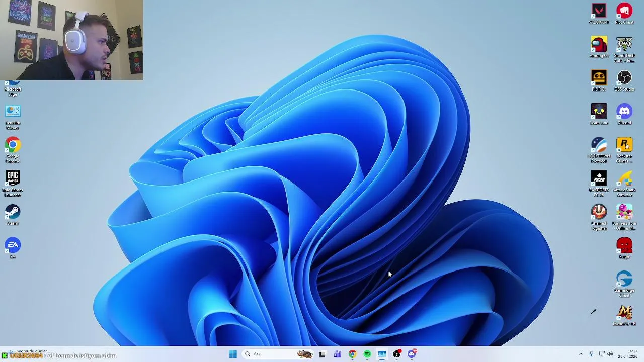
Task: Switch to OBS Studio in the taskbar
Action: [x=397, y=354]
